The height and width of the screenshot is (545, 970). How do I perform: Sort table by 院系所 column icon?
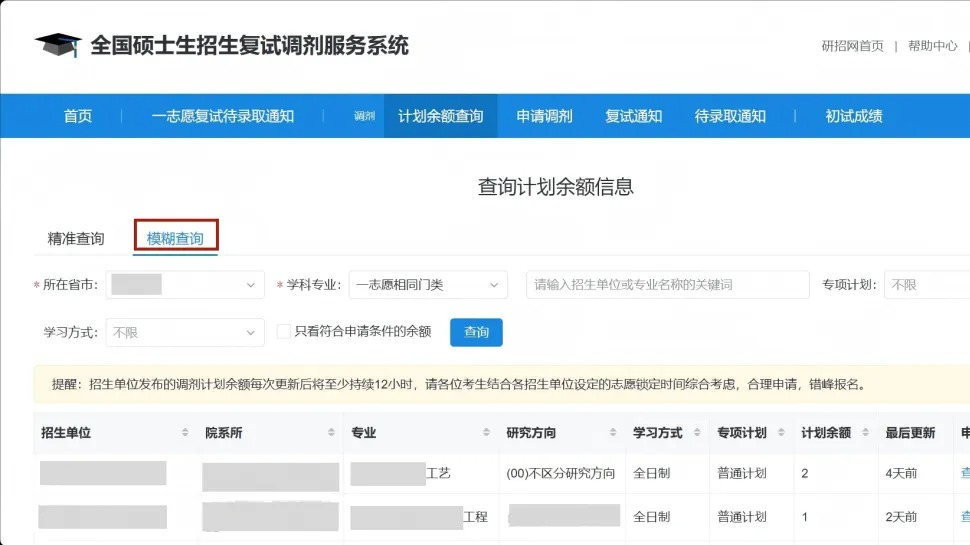coord(331,433)
